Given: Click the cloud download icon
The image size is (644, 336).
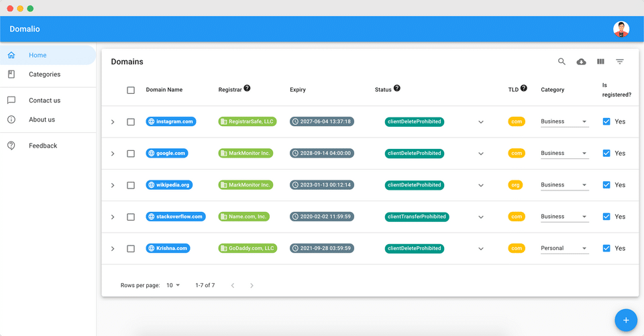Looking at the screenshot, I should pyautogui.click(x=581, y=62).
